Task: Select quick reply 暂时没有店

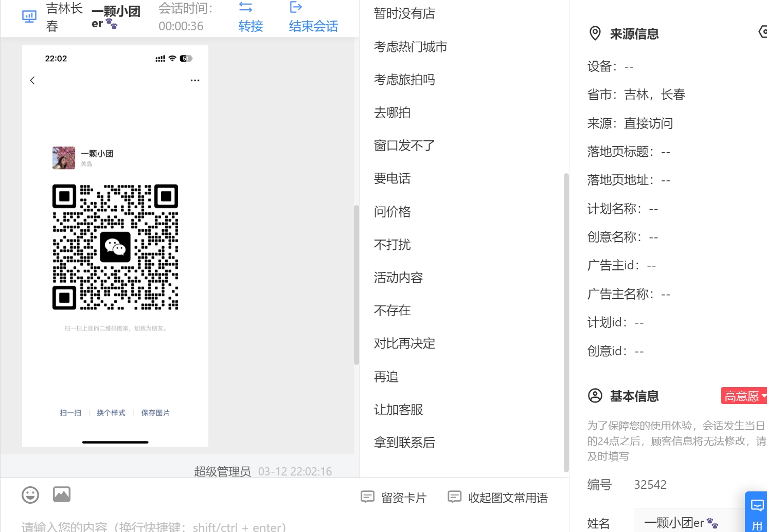Action: click(404, 13)
